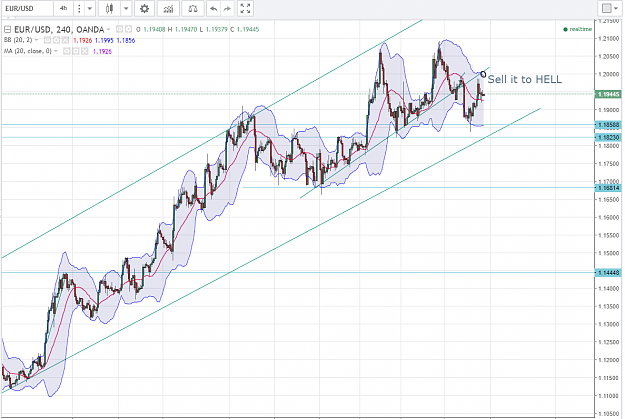The image size is (625, 419).
Task: Click the 1.14448 horizontal line price label
Action: [608, 273]
